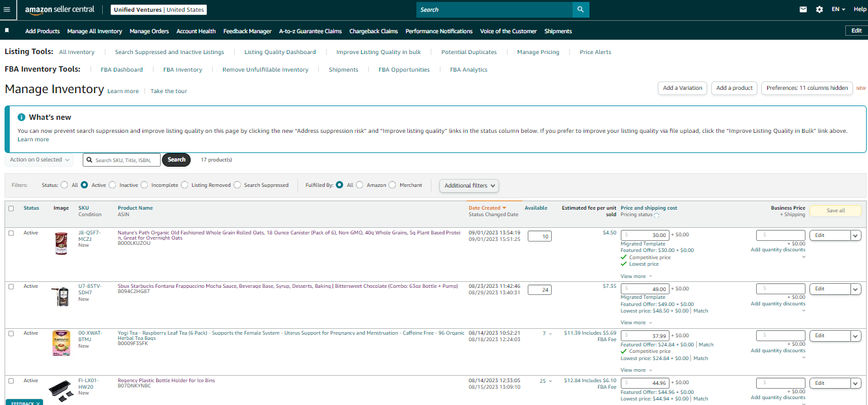Click the bookmark flag icon on navigation bar
The image size is (868, 405).
pyautogui.click(x=7, y=30)
